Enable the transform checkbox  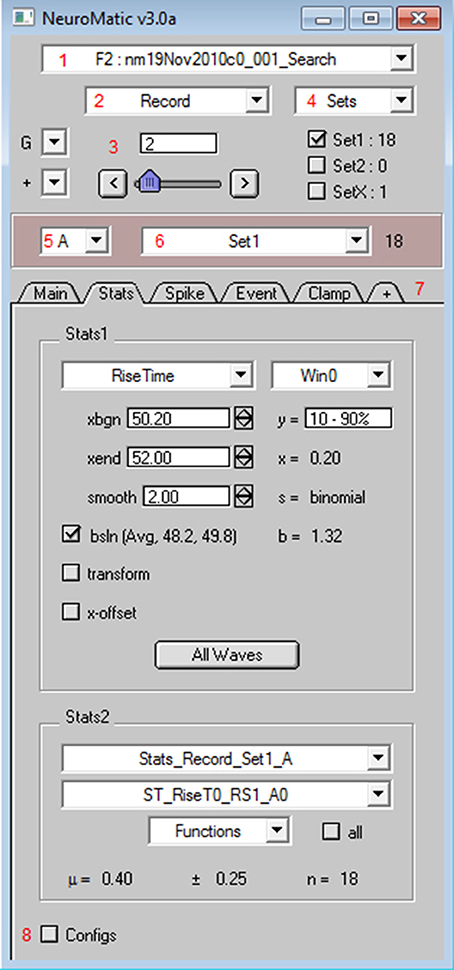click(71, 573)
